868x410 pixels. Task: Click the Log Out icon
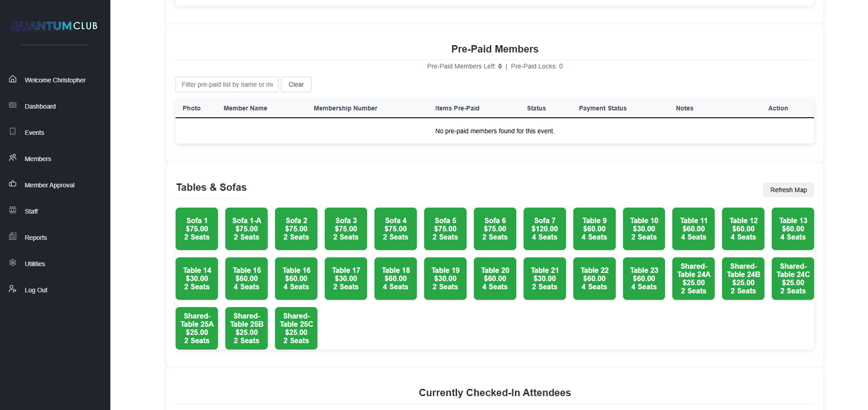13,289
